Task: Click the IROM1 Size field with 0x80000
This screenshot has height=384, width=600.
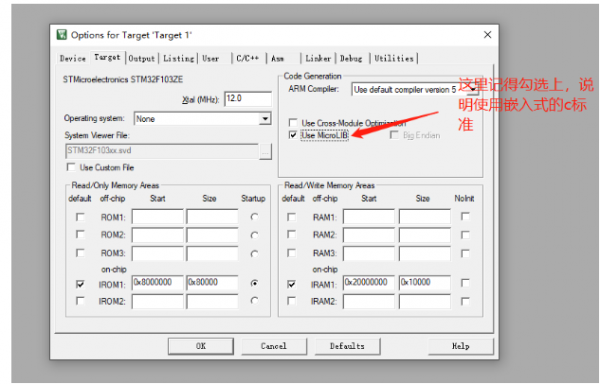Action: 212,283
